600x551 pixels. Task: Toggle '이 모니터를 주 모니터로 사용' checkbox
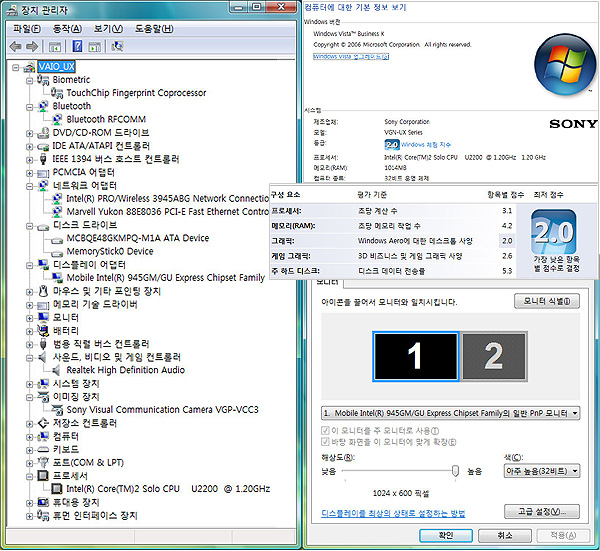click(325, 430)
